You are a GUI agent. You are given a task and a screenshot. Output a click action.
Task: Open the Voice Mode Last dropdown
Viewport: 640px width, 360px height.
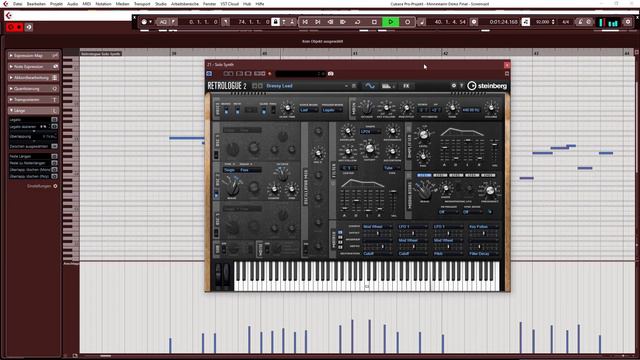coord(308,110)
